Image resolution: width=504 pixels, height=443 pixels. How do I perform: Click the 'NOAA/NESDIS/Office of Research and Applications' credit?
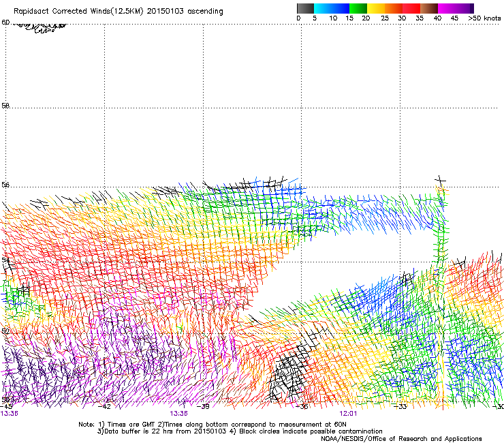click(401, 439)
